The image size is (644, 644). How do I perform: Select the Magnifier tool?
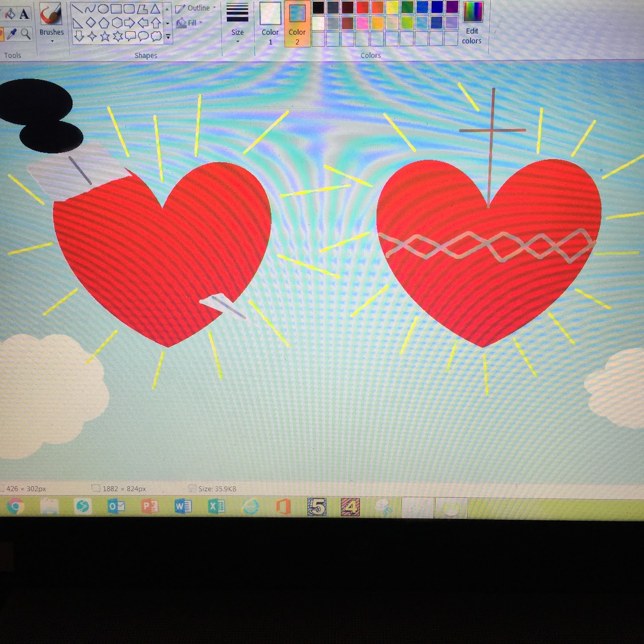click(25, 34)
